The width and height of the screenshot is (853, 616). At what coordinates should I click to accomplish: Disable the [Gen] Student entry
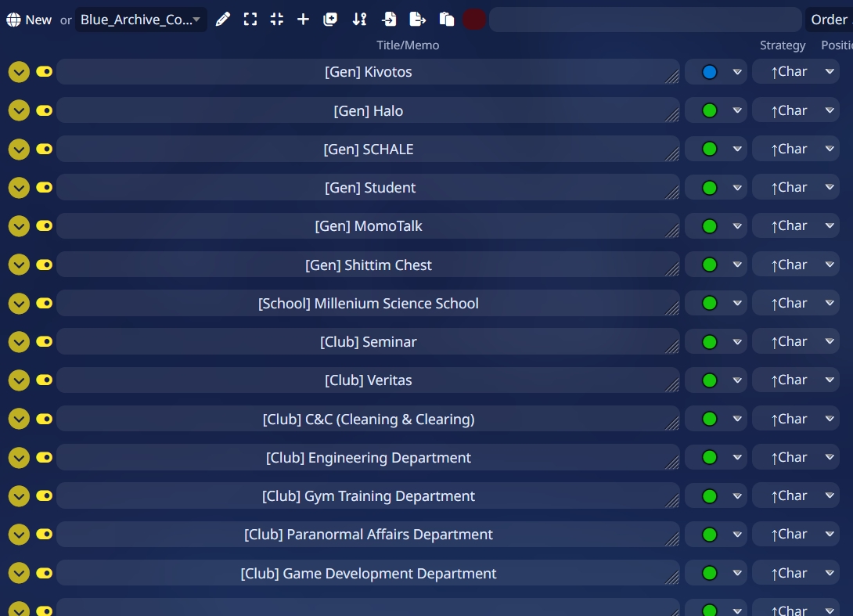[44, 188]
